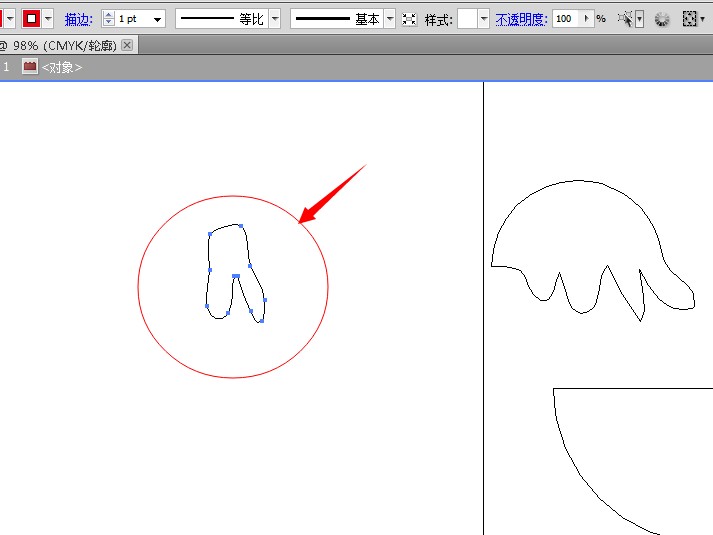The image size is (713, 535).
Task: Click the 1 pt stroke weight field
Action: [x=132, y=19]
